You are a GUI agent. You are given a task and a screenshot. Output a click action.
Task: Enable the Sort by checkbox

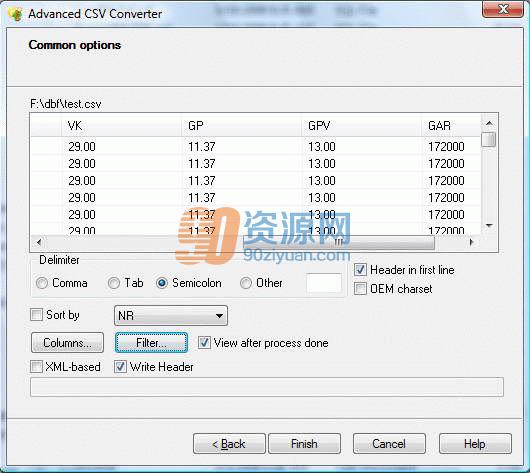pos(36,315)
